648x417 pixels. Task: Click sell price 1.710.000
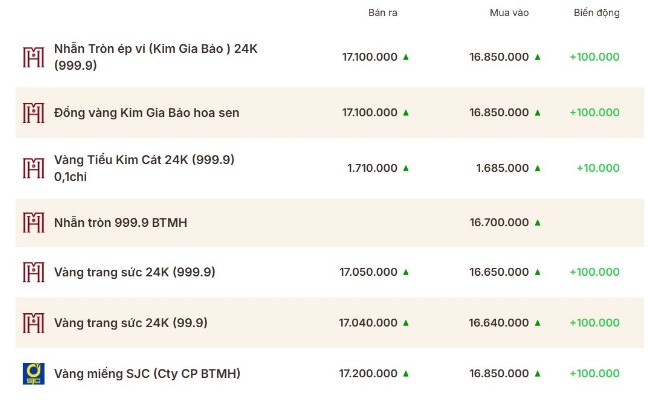click(372, 168)
